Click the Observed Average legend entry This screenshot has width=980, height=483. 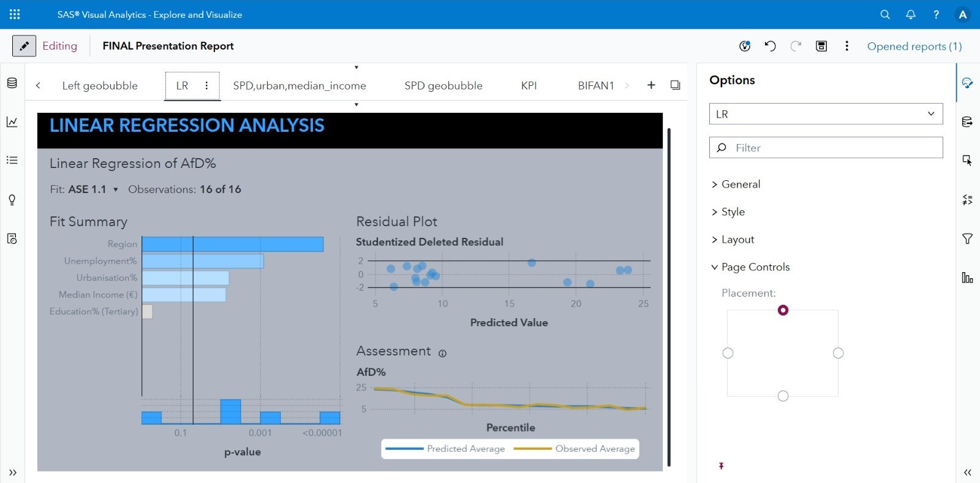(x=575, y=449)
